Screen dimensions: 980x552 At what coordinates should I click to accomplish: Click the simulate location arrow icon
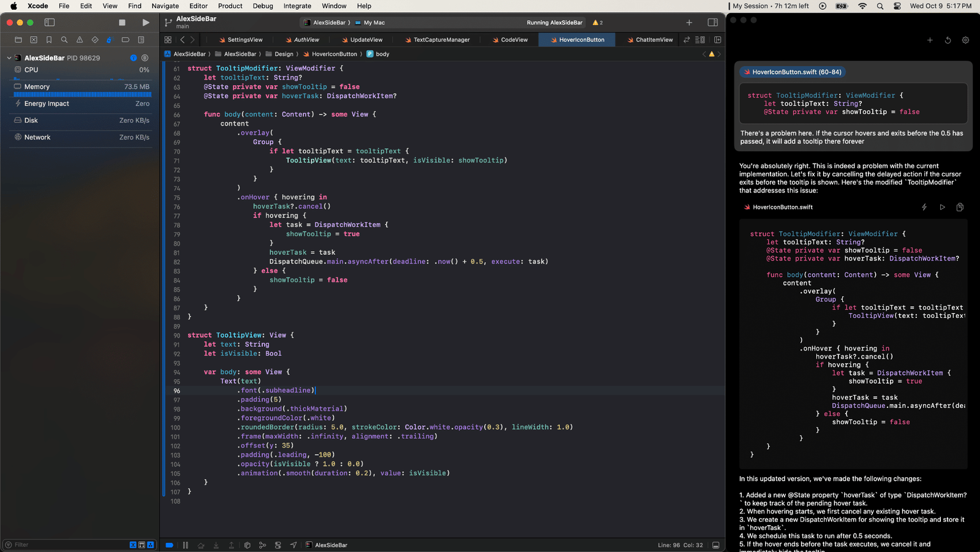click(293, 545)
